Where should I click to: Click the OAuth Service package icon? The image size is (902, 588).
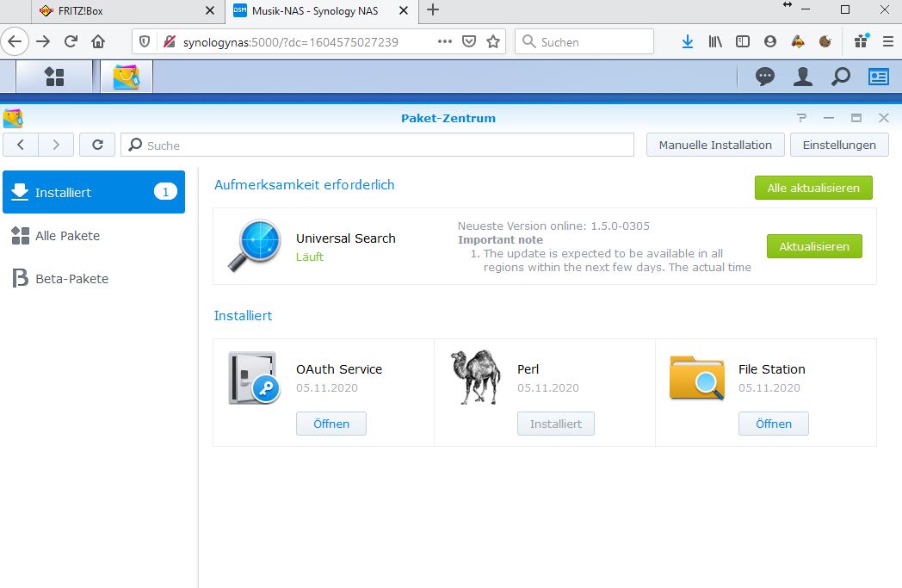point(254,378)
